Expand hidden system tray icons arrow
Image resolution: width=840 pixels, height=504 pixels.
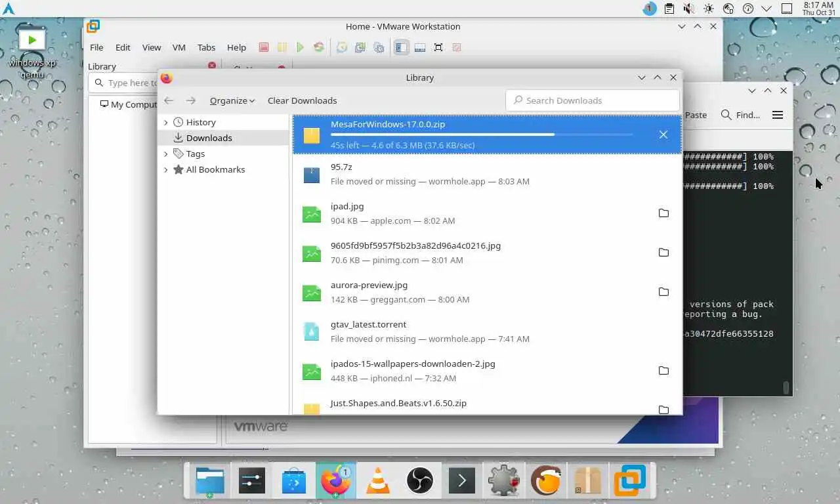pyautogui.click(x=766, y=9)
